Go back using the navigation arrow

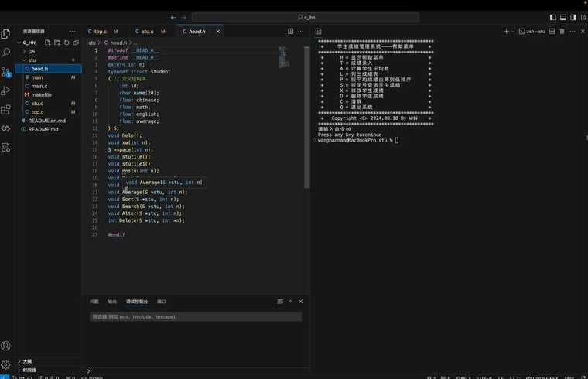[x=173, y=17]
